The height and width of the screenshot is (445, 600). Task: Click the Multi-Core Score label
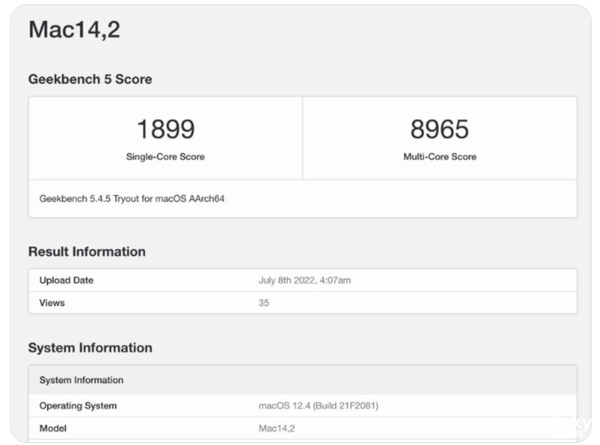pyautogui.click(x=440, y=156)
